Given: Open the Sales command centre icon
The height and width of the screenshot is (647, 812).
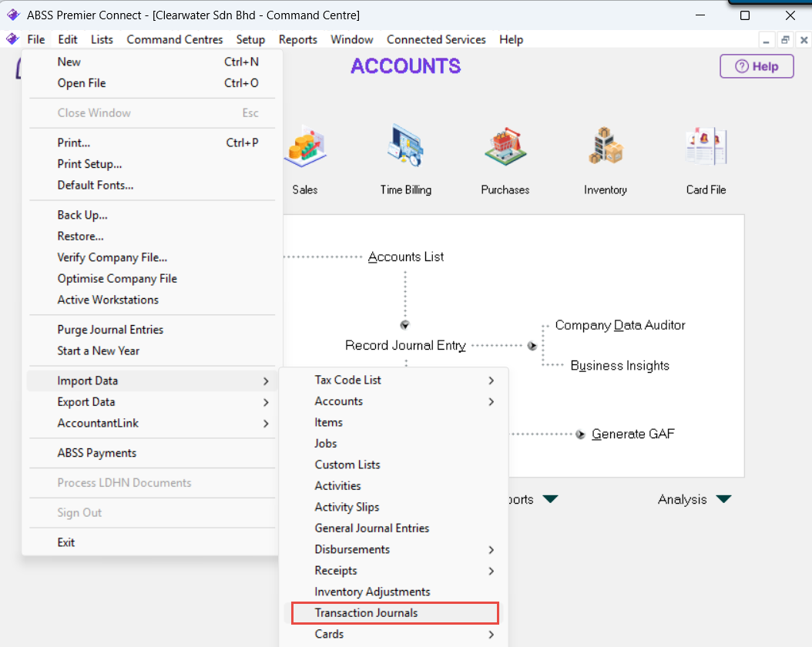Looking at the screenshot, I should pos(304,148).
